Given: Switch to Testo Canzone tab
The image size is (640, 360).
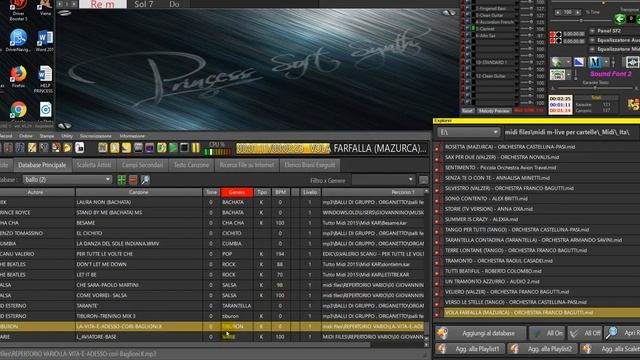Looking at the screenshot, I should coord(191,165).
